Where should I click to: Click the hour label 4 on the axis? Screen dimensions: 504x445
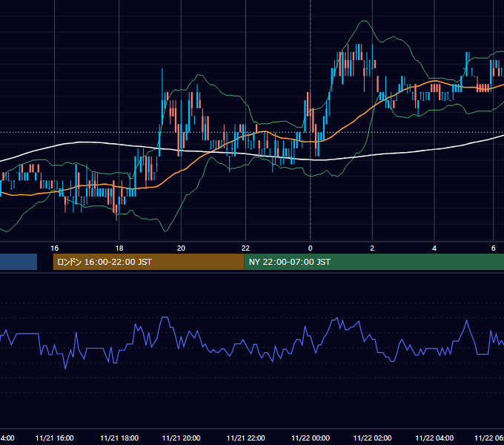(x=434, y=248)
